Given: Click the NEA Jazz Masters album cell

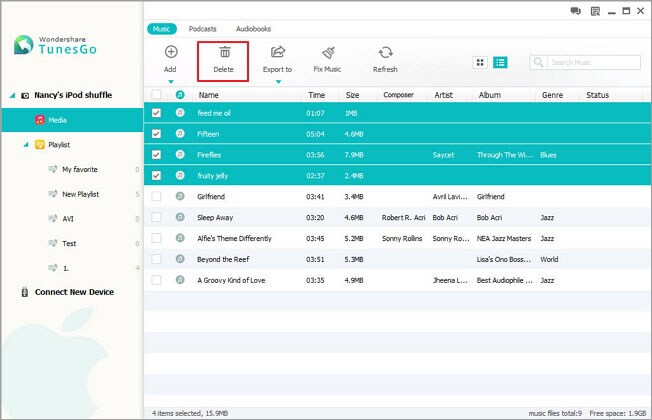Looking at the screenshot, I should pos(504,238).
